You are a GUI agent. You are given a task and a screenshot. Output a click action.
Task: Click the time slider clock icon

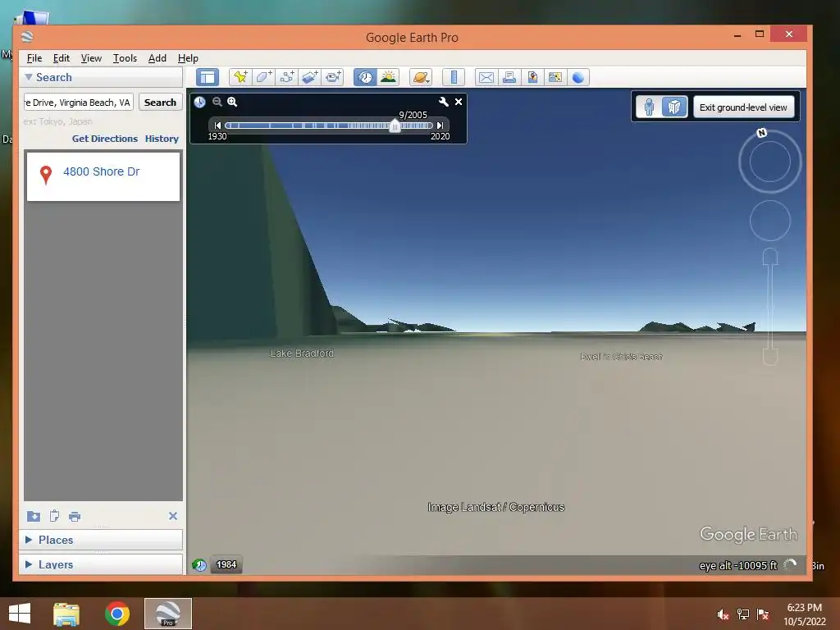click(200, 102)
